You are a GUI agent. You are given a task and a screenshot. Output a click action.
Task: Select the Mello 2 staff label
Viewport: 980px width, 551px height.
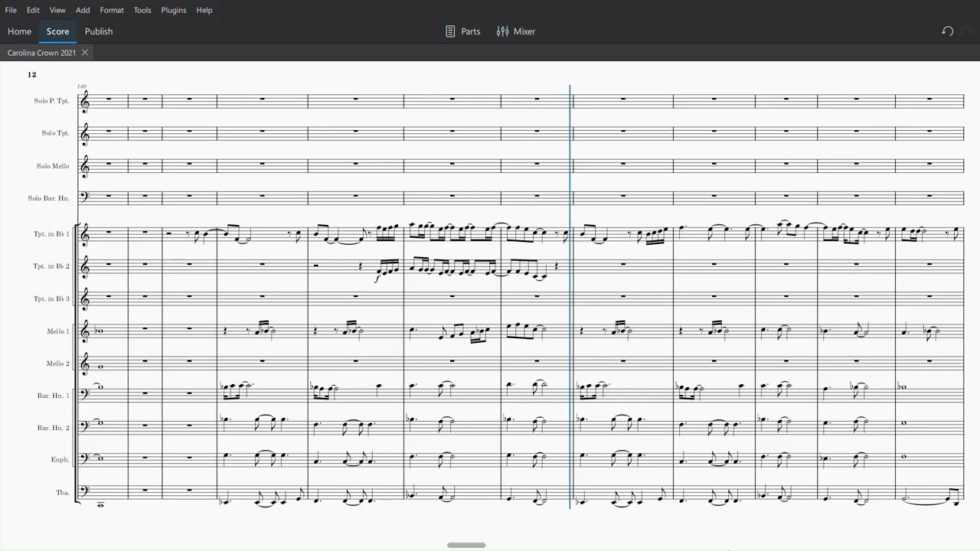coord(57,364)
